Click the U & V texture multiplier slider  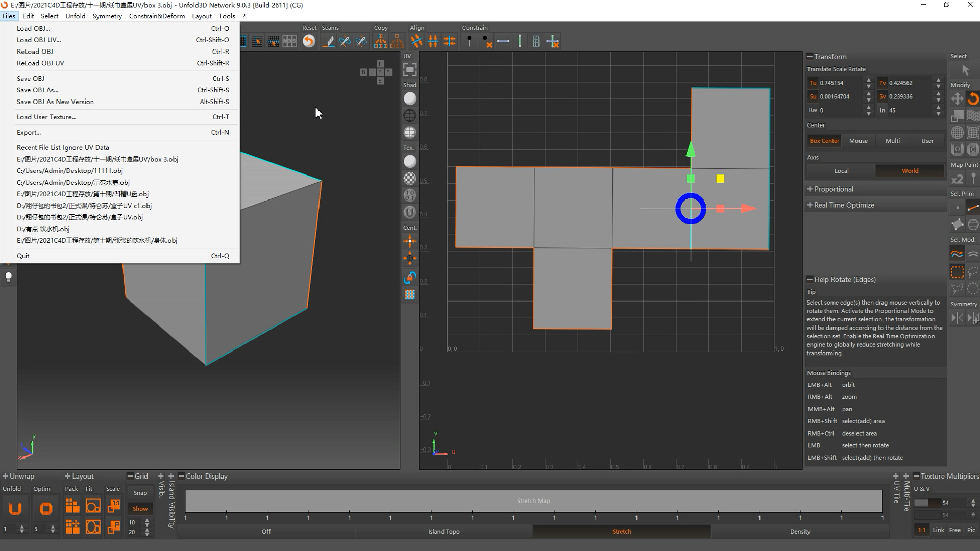point(927,503)
